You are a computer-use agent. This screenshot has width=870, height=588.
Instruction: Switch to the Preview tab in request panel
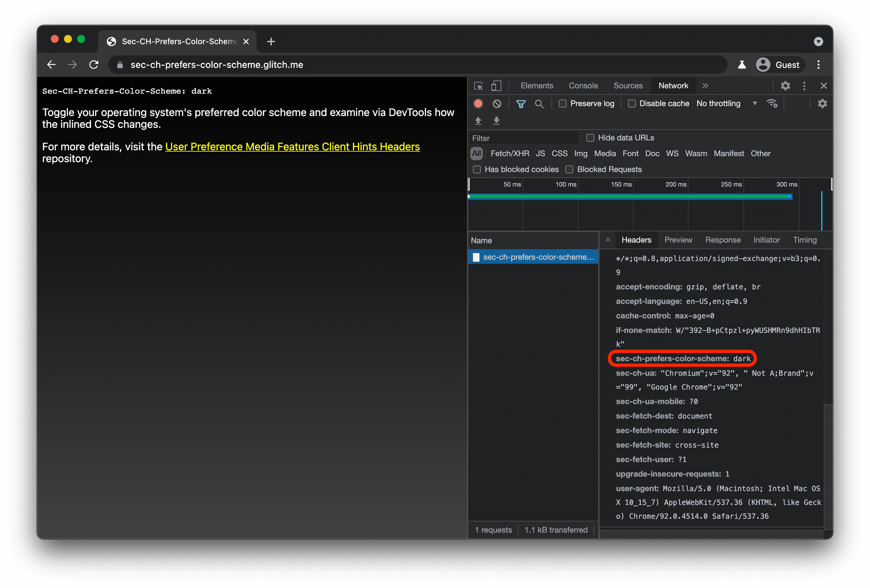click(678, 240)
